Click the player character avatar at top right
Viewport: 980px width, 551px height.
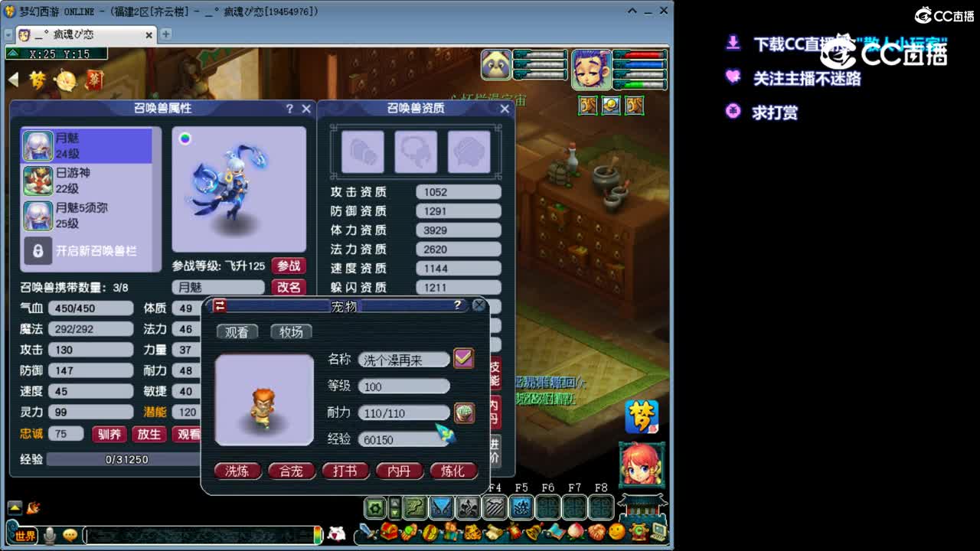click(591, 69)
